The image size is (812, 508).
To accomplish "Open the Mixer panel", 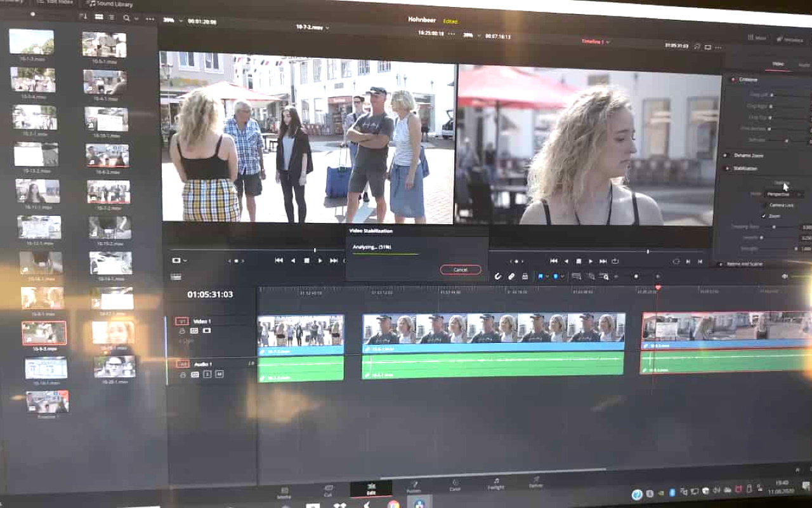I will click(757, 38).
